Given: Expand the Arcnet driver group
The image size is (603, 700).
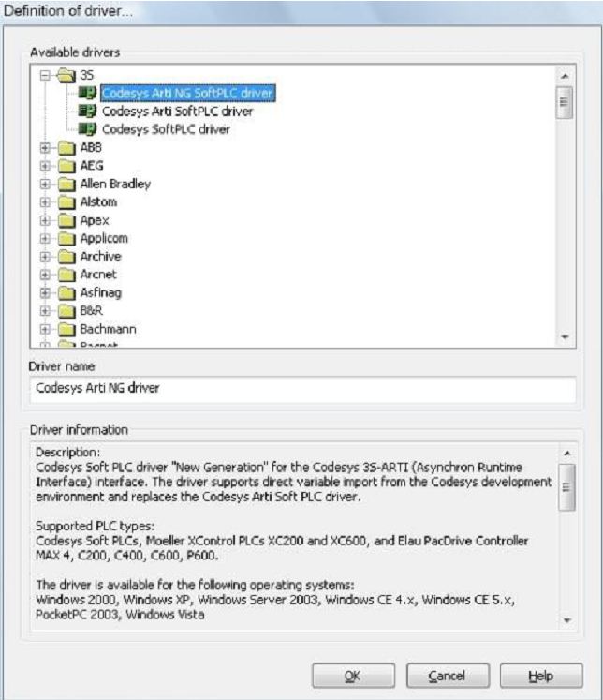Looking at the screenshot, I should [x=45, y=275].
